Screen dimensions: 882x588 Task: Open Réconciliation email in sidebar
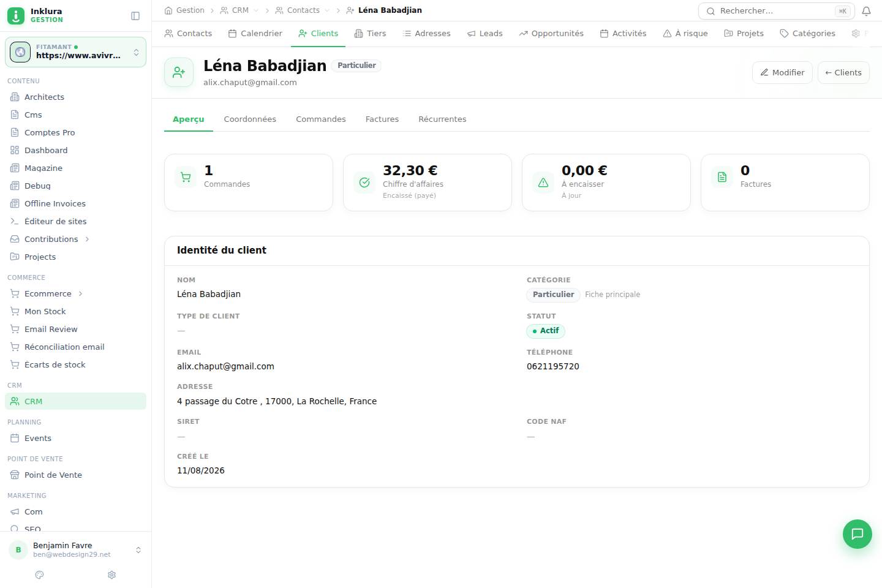point(76,347)
